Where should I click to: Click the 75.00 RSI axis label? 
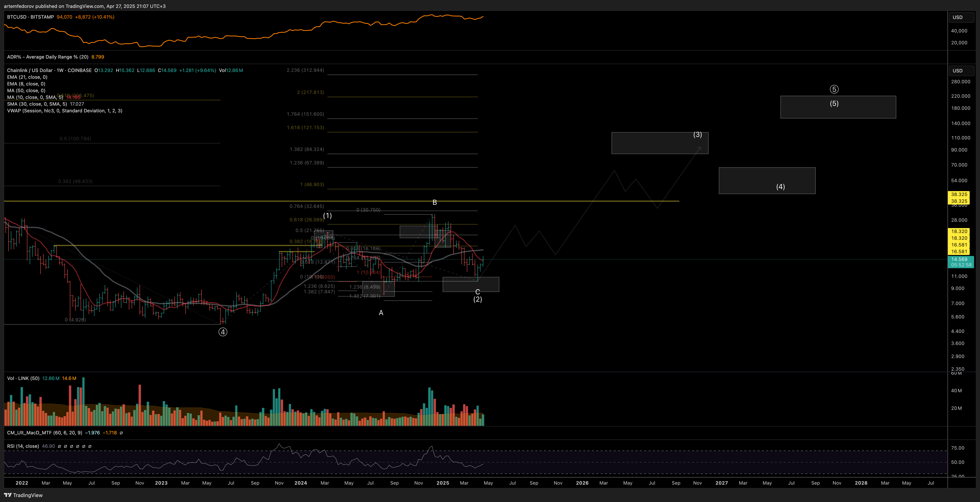click(x=958, y=448)
